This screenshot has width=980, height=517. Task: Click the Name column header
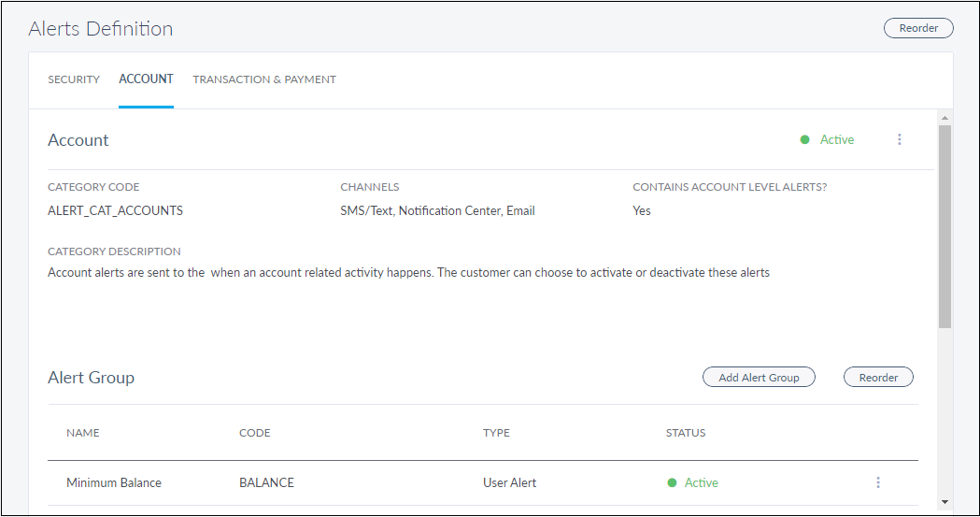(x=83, y=433)
